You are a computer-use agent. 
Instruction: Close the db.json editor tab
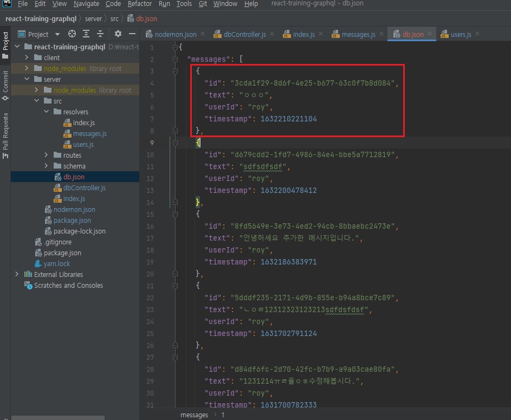click(x=430, y=34)
